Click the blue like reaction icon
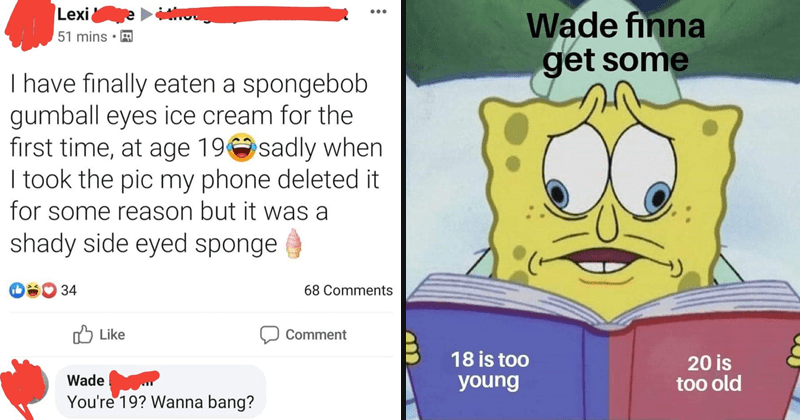800x420 pixels. click(17, 290)
